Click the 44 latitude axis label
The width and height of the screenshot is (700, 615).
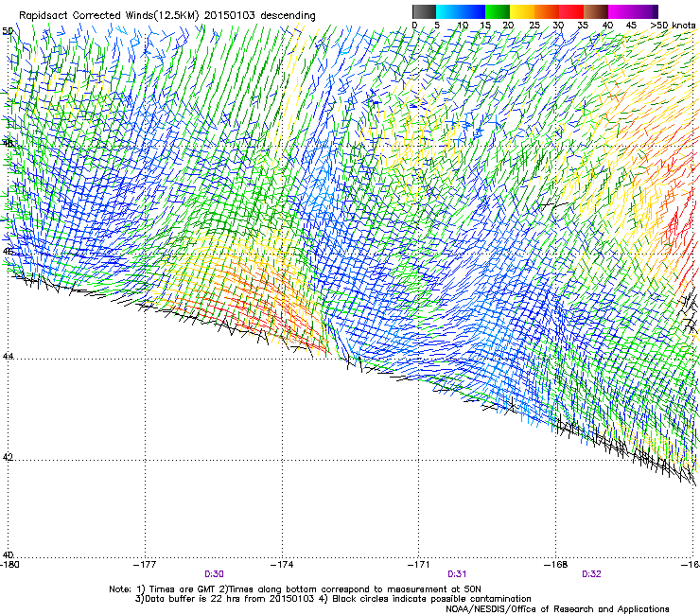8,357
